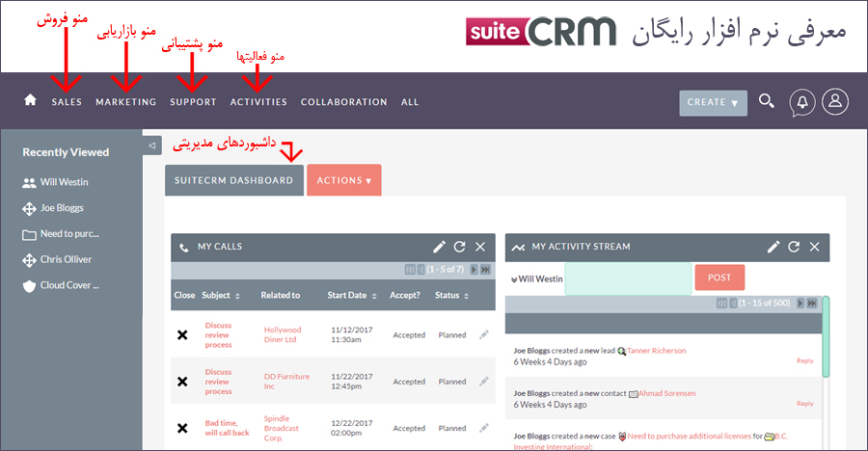Refresh the My Calls dashlet
Screen dimensions: 868x451
tap(459, 247)
